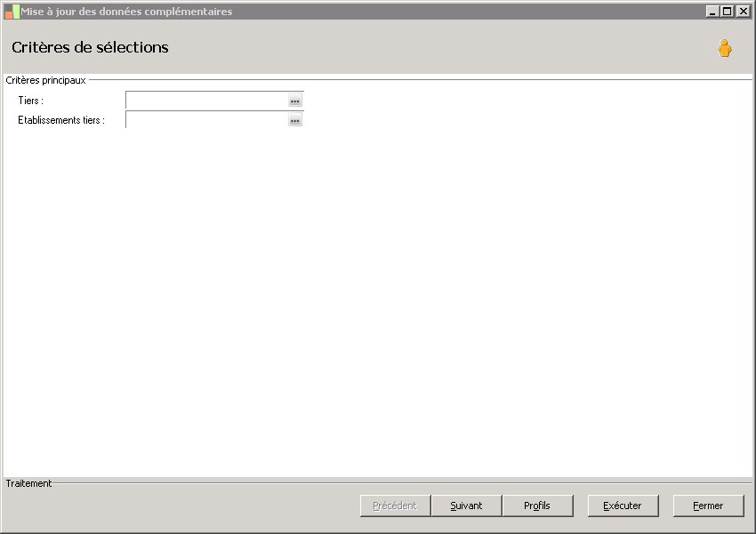Close the wizard with Fermer
This screenshot has height=534, width=756.
(708, 506)
